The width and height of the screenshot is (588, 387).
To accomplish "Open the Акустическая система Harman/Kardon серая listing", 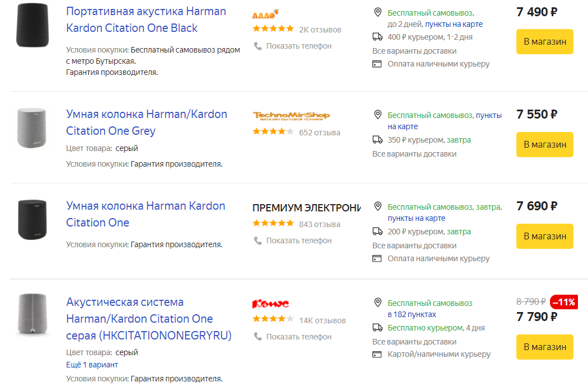I will pyautogui.click(x=149, y=319).
